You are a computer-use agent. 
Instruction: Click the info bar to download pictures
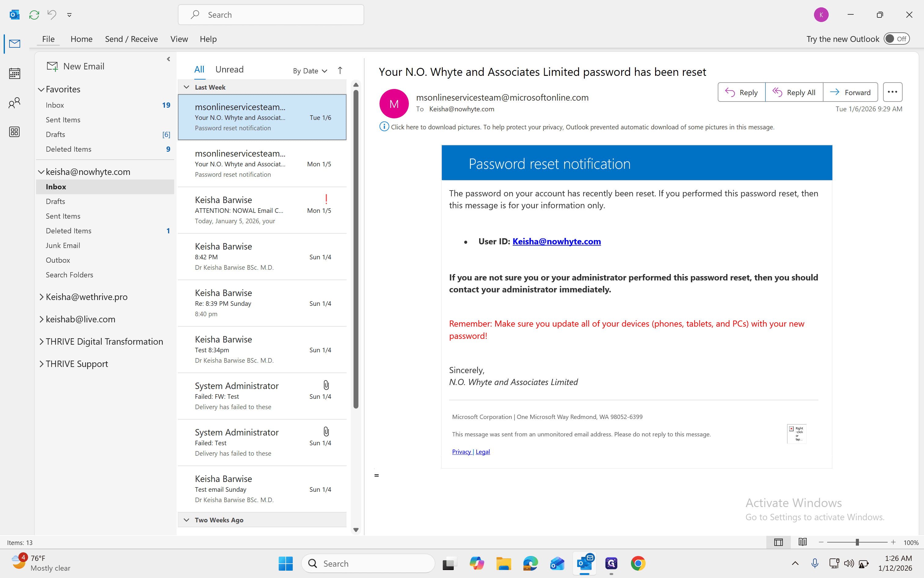point(577,127)
